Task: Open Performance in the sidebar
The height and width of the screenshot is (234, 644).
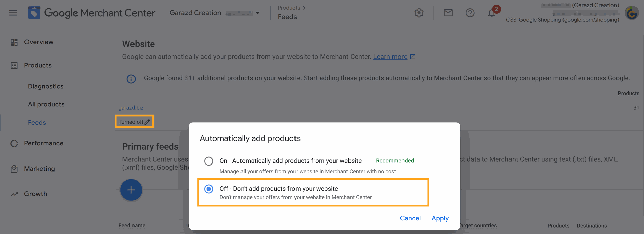Action: (44, 143)
